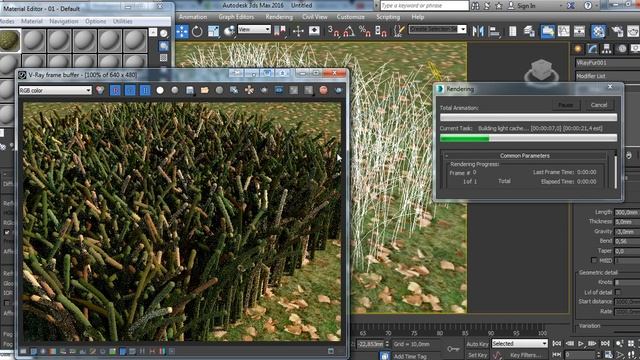Pause the current rendering
The height and width of the screenshot is (360, 640).
[x=566, y=105]
